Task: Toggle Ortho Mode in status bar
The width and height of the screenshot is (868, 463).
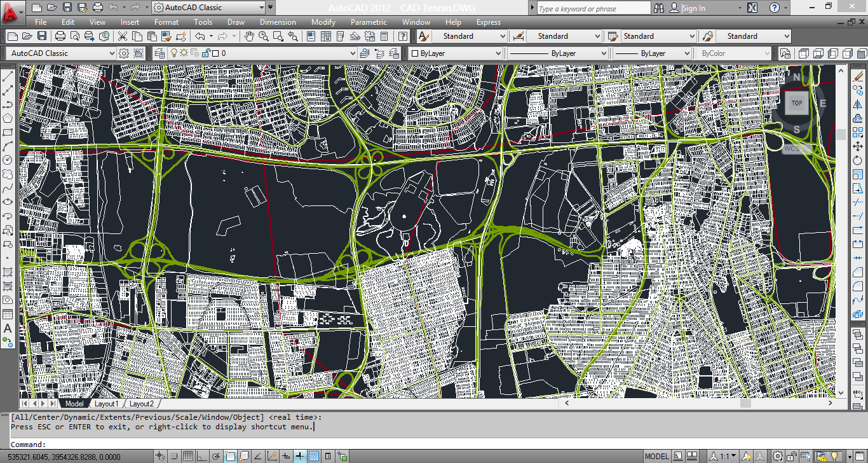Action: 202,456
